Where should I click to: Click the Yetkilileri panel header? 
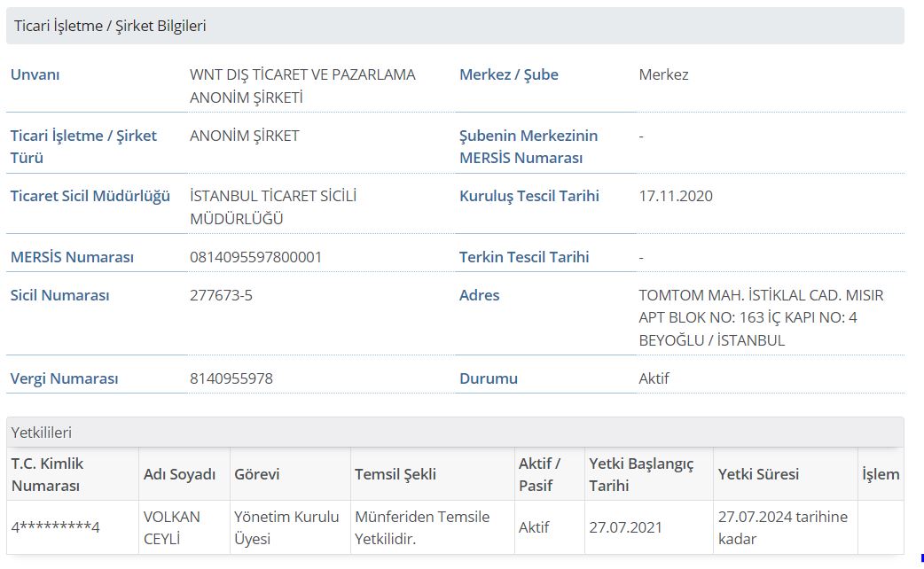[42, 433]
